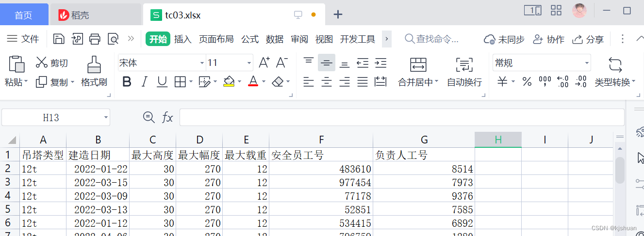The height and width of the screenshot is (236, 644).
Task: Click the 分享 share button
Action: point(588,39)
